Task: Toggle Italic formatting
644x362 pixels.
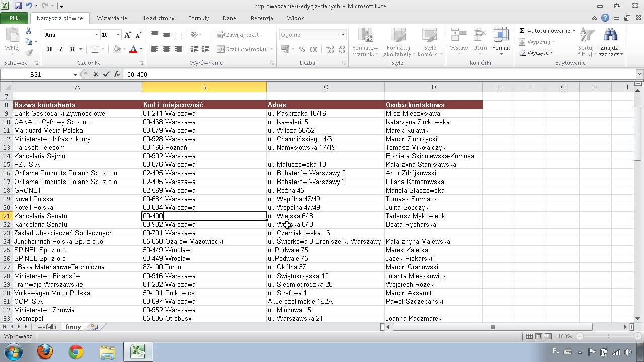Action: pos(61,49)
